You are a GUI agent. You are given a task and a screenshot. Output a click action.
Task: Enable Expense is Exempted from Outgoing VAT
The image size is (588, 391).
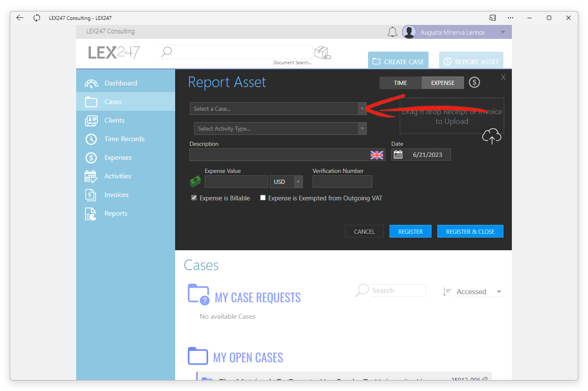click(263, 198)
